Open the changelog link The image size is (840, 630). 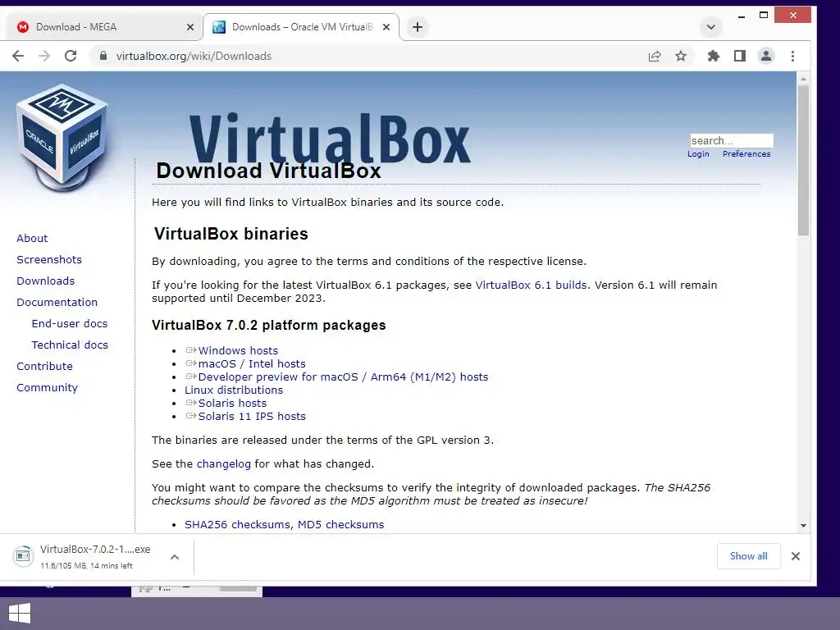point(223,464)
